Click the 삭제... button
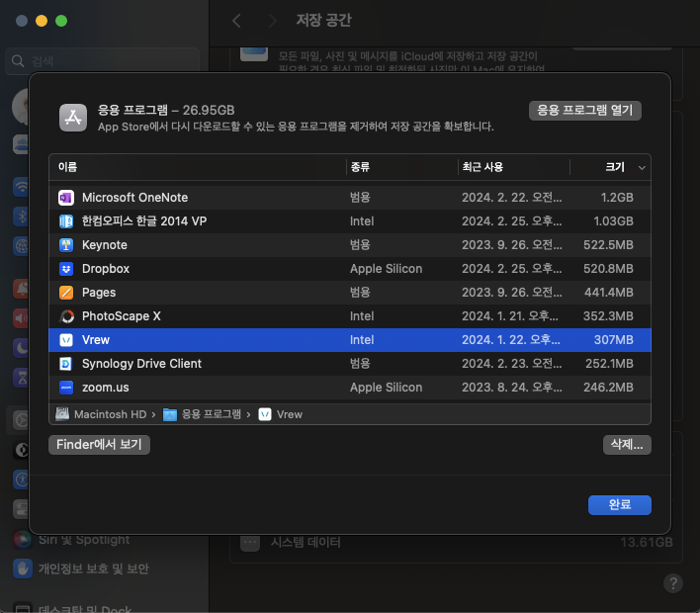This screenshot has height=613, width=700. (627, 445)
